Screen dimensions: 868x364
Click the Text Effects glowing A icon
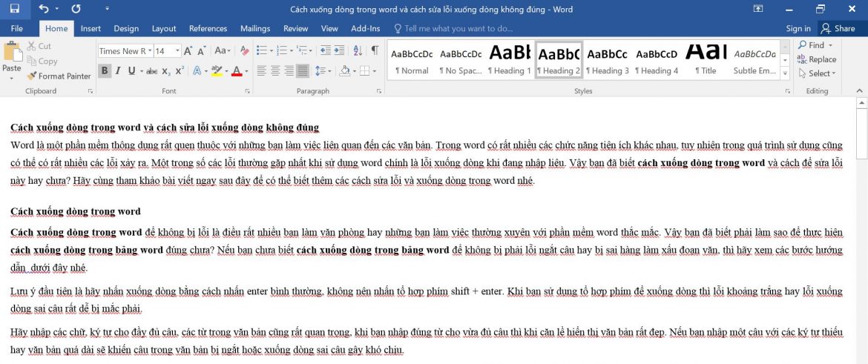tap(196, 71)
